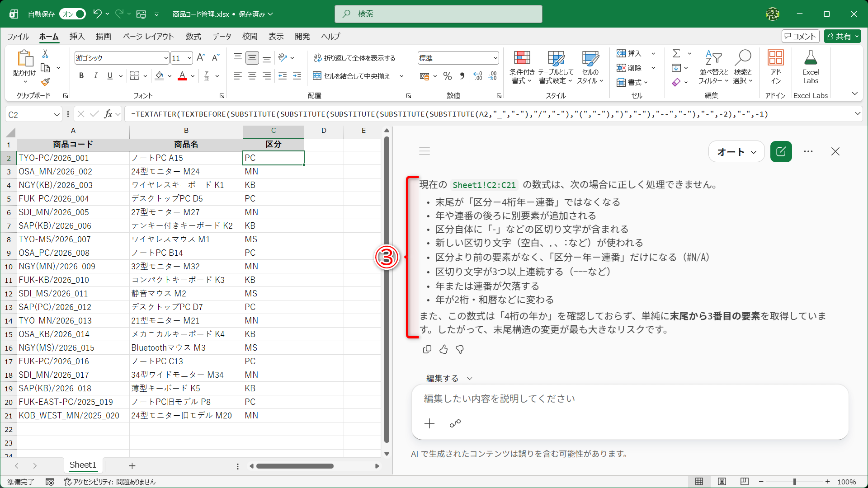The height and width of the screenshot is (488, 868).
Task: Apply percent style icon
Action: [448, 76]
